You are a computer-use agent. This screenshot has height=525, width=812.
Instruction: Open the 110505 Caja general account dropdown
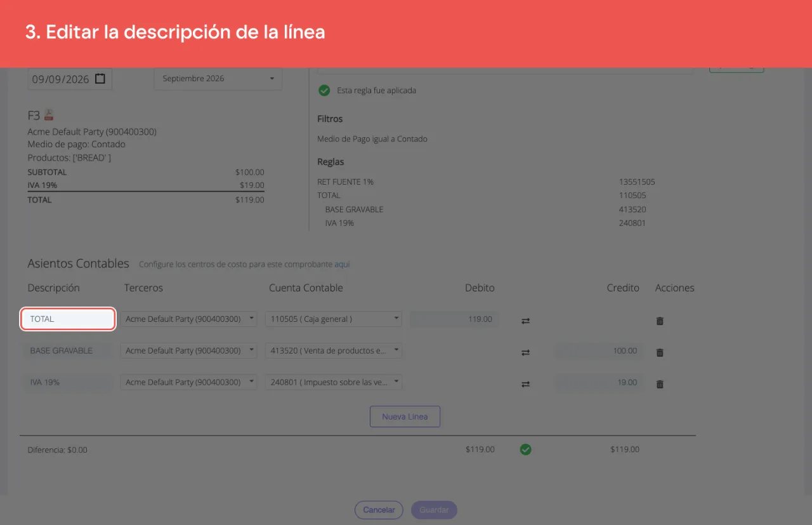coord(334,319)
